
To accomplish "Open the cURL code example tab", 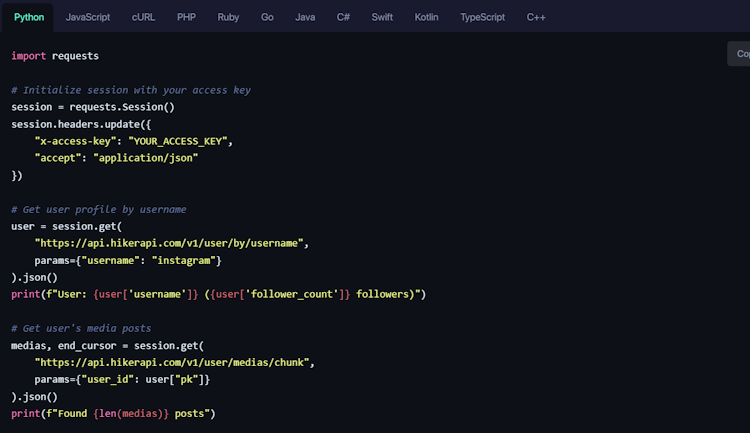I will pyautogui.click(x=143, y=18).
